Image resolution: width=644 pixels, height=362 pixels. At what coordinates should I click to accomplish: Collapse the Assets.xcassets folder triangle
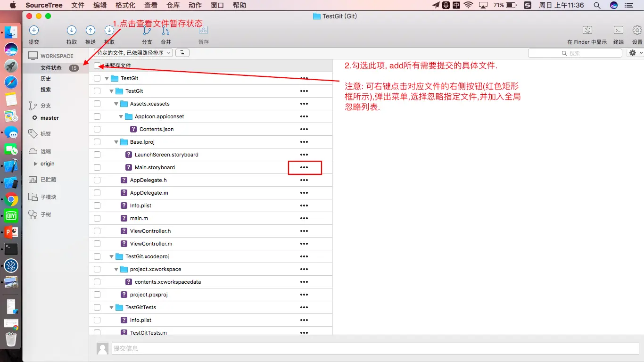[x=116, y=104]
